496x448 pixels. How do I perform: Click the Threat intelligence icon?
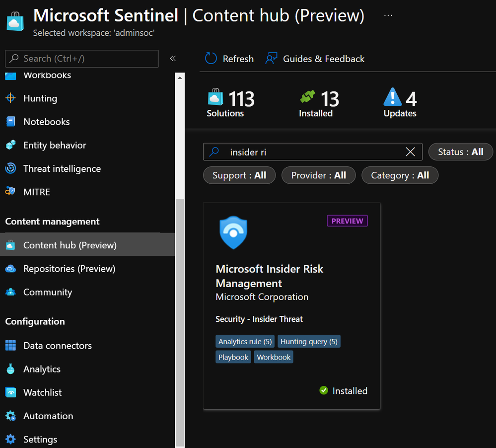point(10,168)
